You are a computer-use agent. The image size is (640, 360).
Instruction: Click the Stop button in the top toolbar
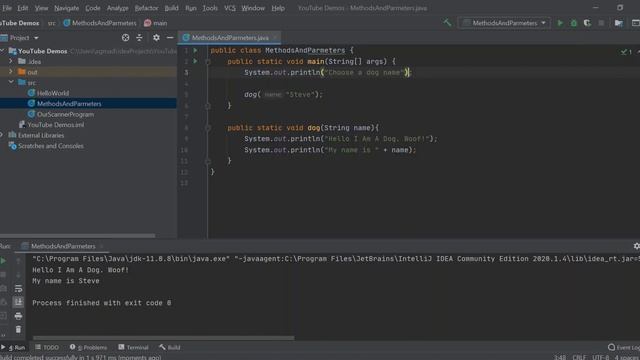pyautogui.click(x=601, y=23)
